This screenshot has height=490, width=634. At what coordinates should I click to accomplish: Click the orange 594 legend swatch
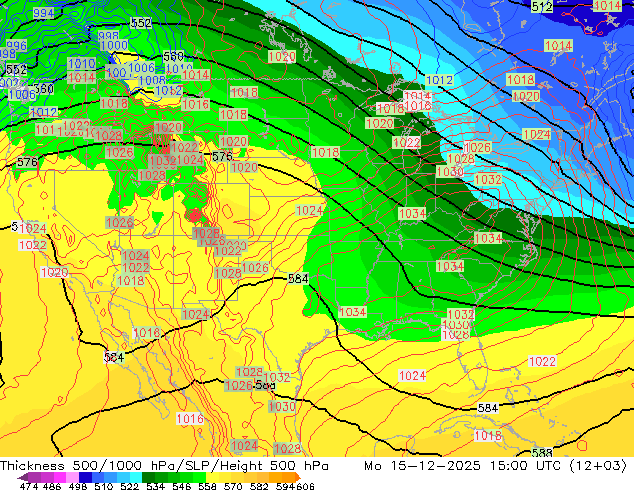(x=287, y=477)
